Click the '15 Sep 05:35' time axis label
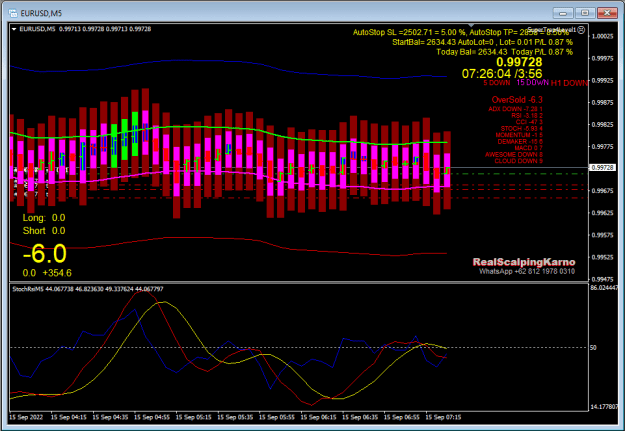Screen dimensions: 625x431 pyautogui.click(x=235, y=417)
